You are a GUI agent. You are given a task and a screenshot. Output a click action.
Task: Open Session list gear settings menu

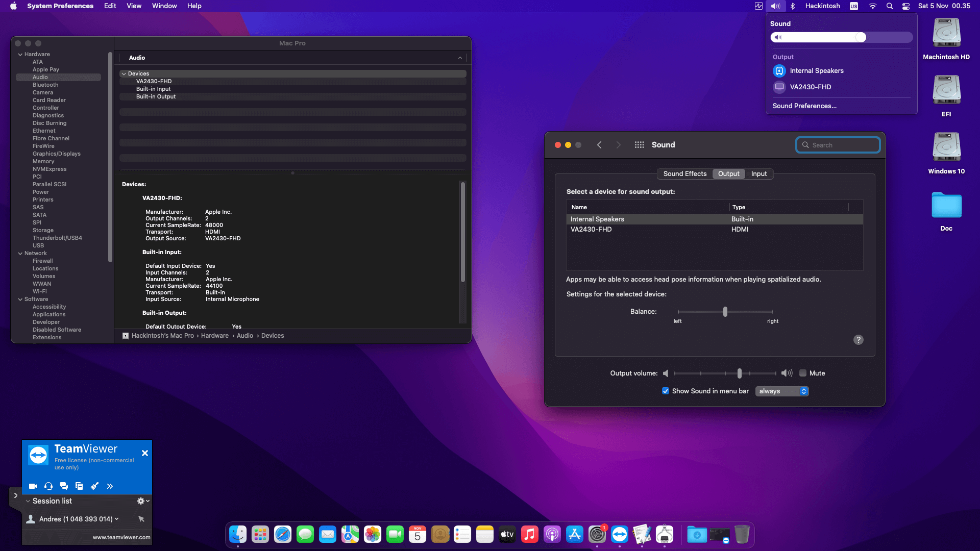pos(143,501)
